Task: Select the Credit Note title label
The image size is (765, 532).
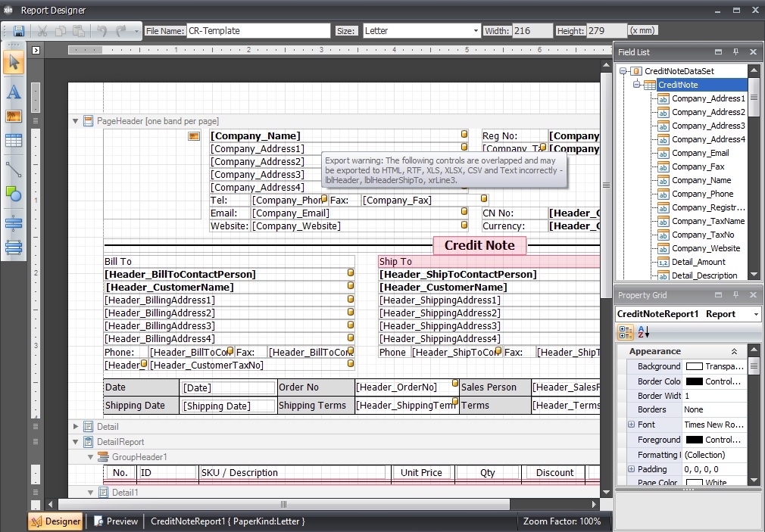Action: 479,245
